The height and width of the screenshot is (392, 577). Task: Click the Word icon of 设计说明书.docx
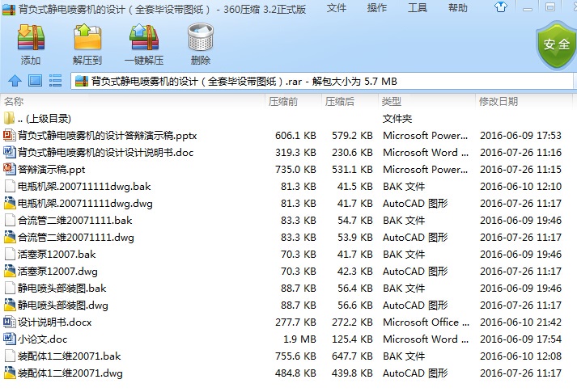click(9, 322)
